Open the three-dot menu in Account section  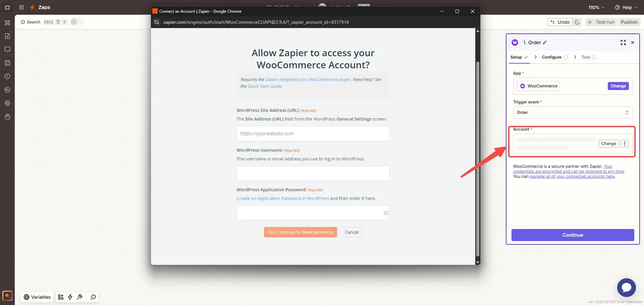pos(625,143)
